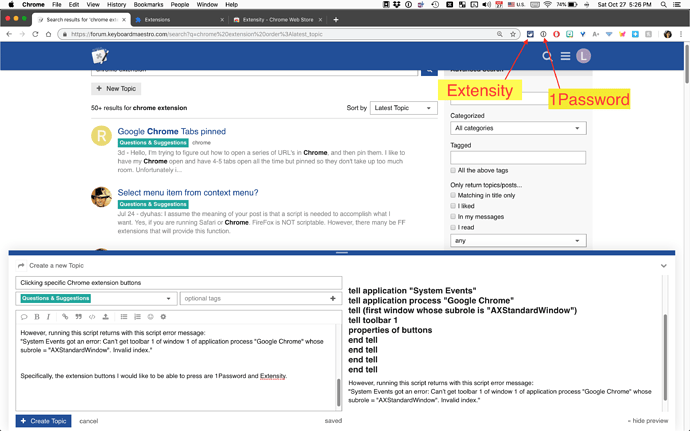Apply preformatted code with the code icon
Viewport: 690px width, 431px height.
coord(92,317)
